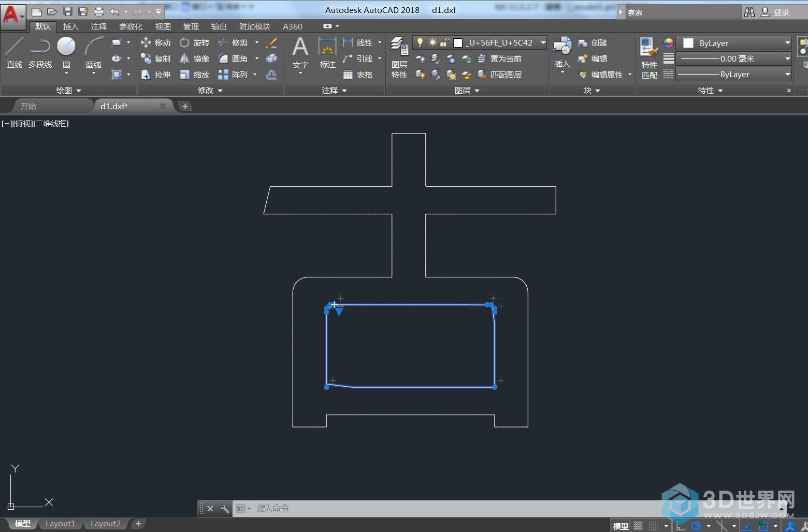The height and width of the screenshot is (532, 808).
Task: Switch to the 开始 (Start) file tab
Action: pyautogui.click(x=28, y=106)
